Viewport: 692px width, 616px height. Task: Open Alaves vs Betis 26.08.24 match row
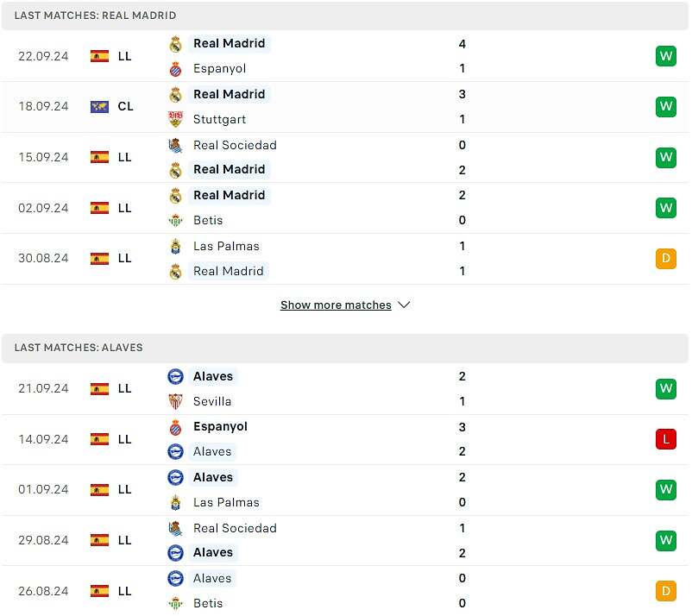coord(345,591)
